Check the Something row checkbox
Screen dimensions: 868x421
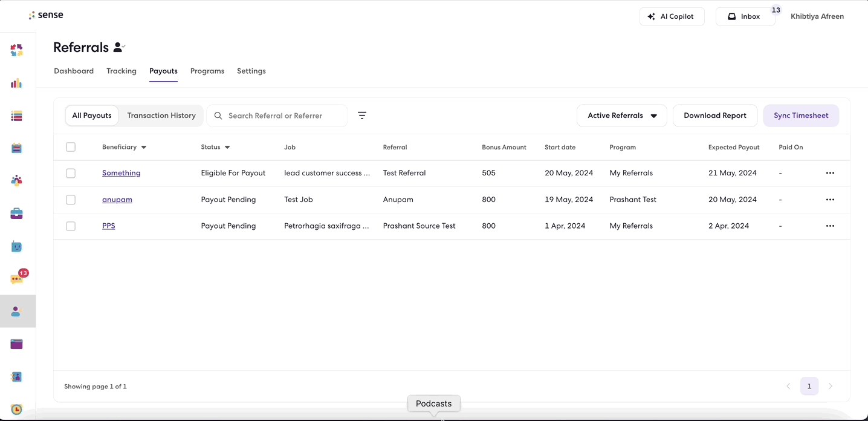click(x=71, y=173)
